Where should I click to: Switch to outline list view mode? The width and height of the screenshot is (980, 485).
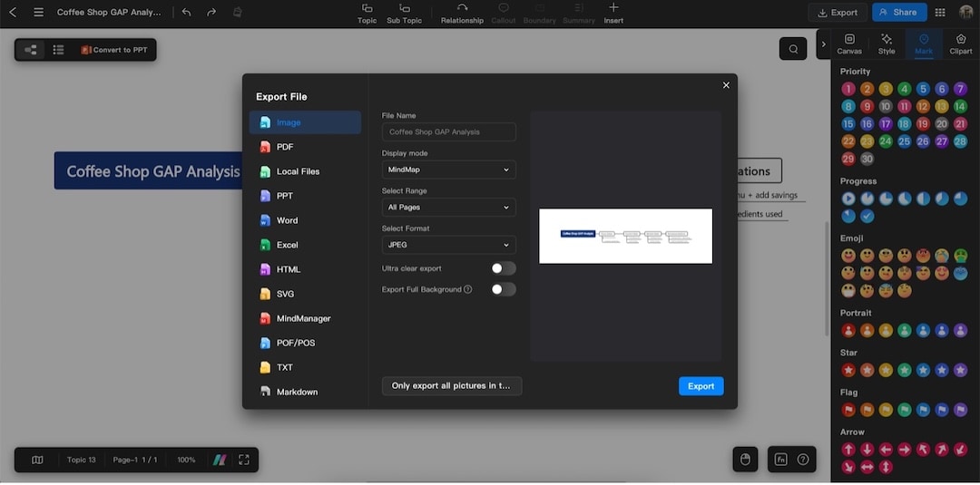pyautogui.click(x=58, y=50)
